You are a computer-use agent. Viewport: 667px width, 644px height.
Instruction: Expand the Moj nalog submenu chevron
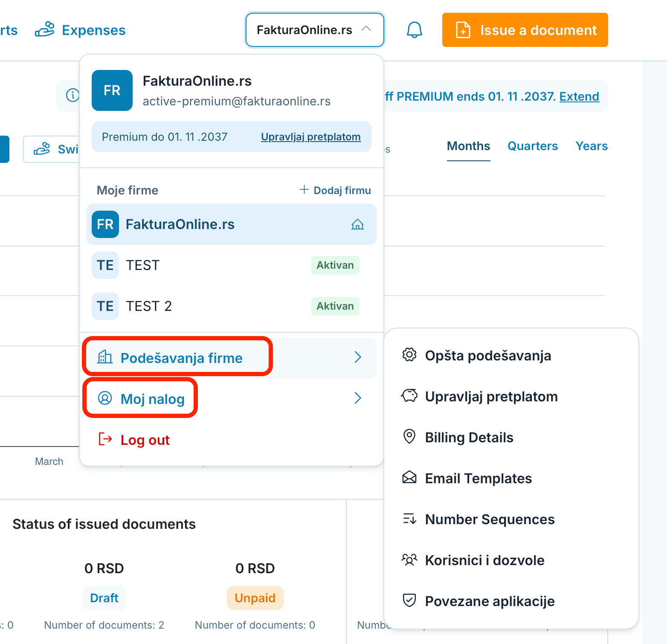pos(358,398)
